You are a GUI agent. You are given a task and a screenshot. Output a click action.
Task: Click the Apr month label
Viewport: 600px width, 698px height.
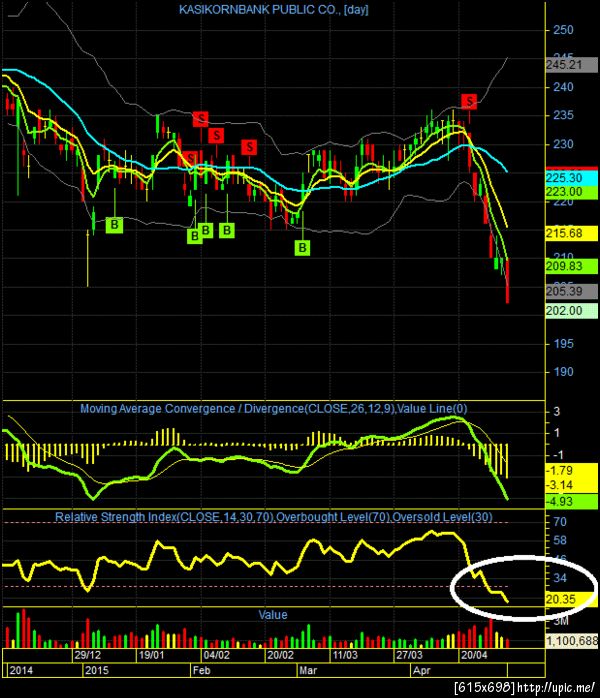tap(422, 670)
